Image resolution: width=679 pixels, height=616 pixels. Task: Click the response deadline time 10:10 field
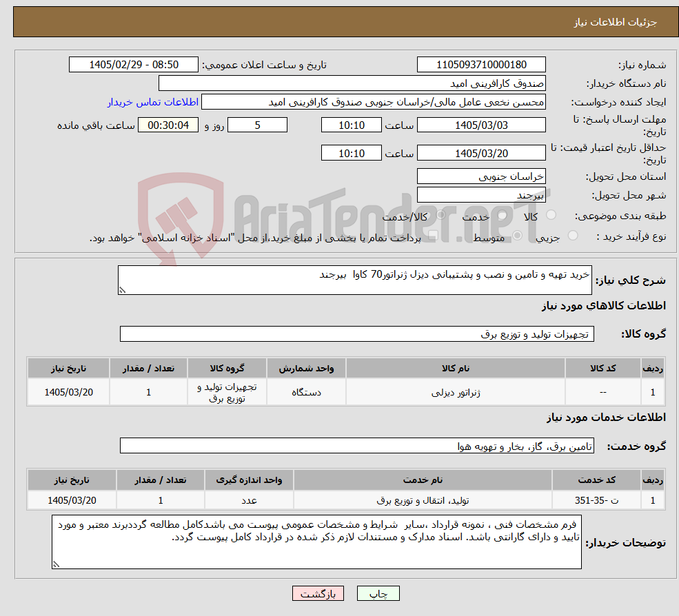[x=351, y=125]
